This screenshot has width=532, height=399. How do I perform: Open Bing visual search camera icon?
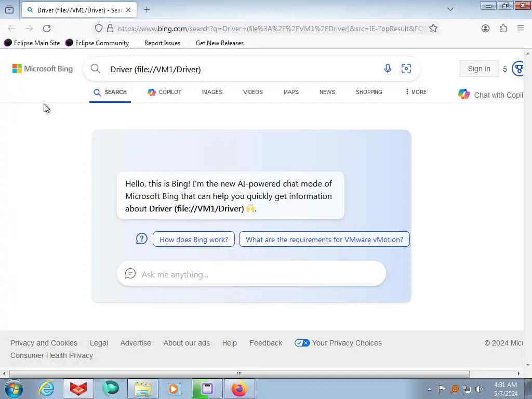pyautogui.click(x=406, y=69)
